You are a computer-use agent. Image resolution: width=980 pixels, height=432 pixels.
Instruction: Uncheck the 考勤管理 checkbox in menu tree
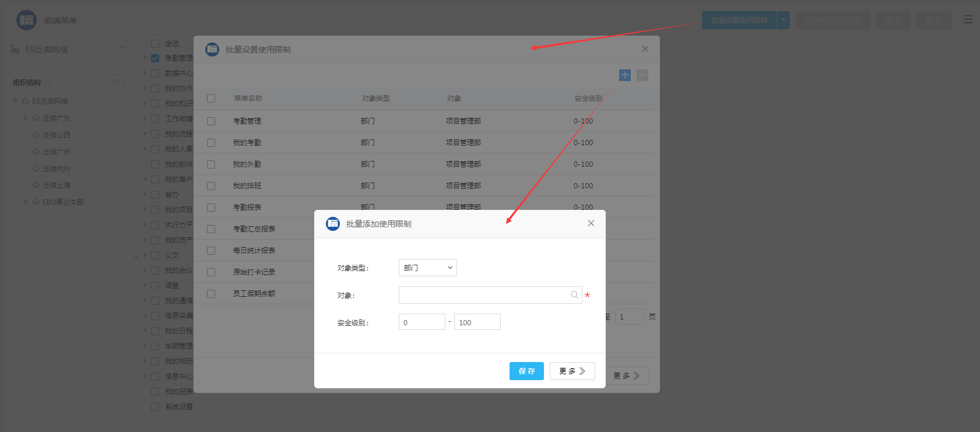click(x=155, y=58)
